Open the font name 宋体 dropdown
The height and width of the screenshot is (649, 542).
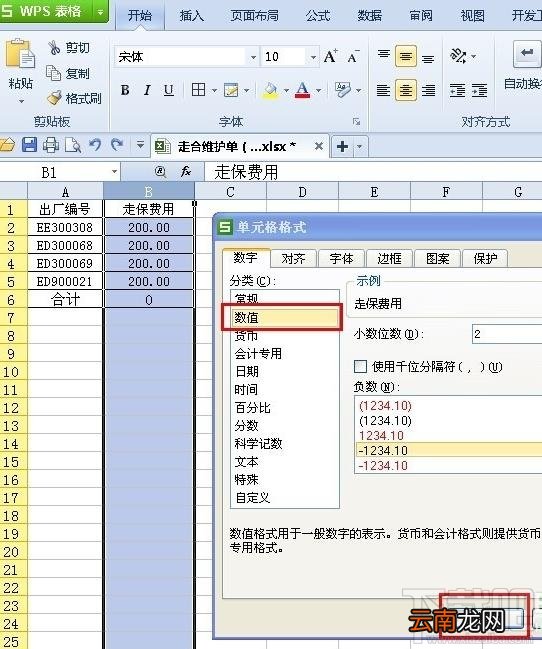coord(253,57)
